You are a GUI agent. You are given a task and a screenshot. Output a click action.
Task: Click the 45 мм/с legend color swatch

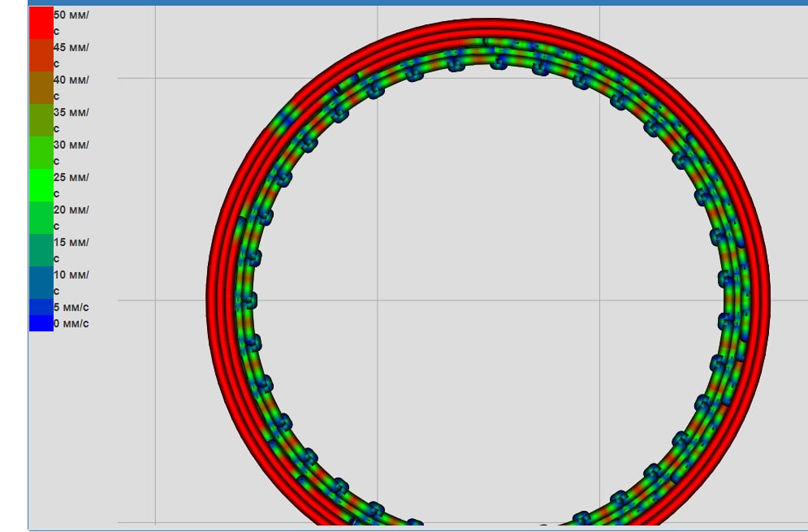point(41,55)
